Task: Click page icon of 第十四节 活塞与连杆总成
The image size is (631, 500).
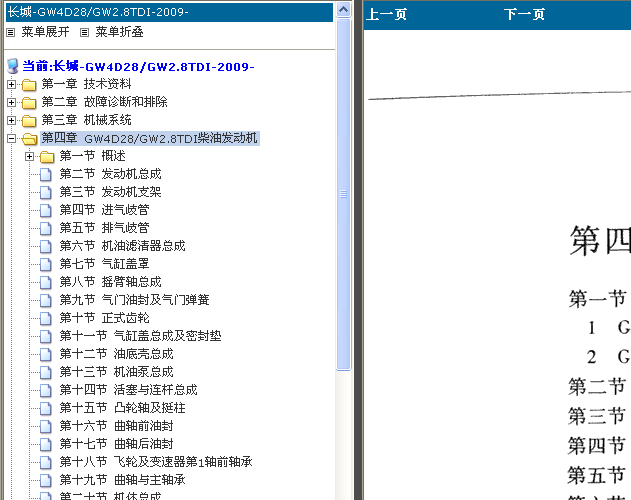Action: click(46, 390)
